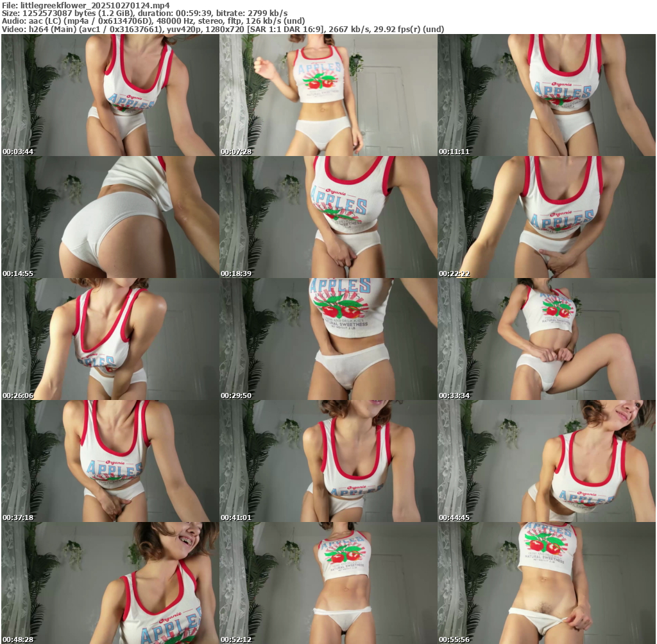Image resolution: width=657 pixels, height=644 pixels.
Task: Choose the preview frame marked 00:26:06
Action: 110,339
